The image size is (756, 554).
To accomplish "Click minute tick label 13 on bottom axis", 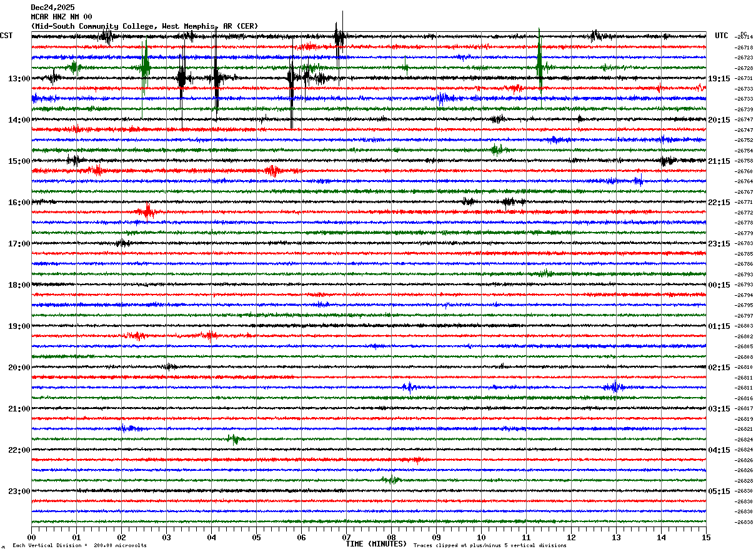I will click(616, 537).
